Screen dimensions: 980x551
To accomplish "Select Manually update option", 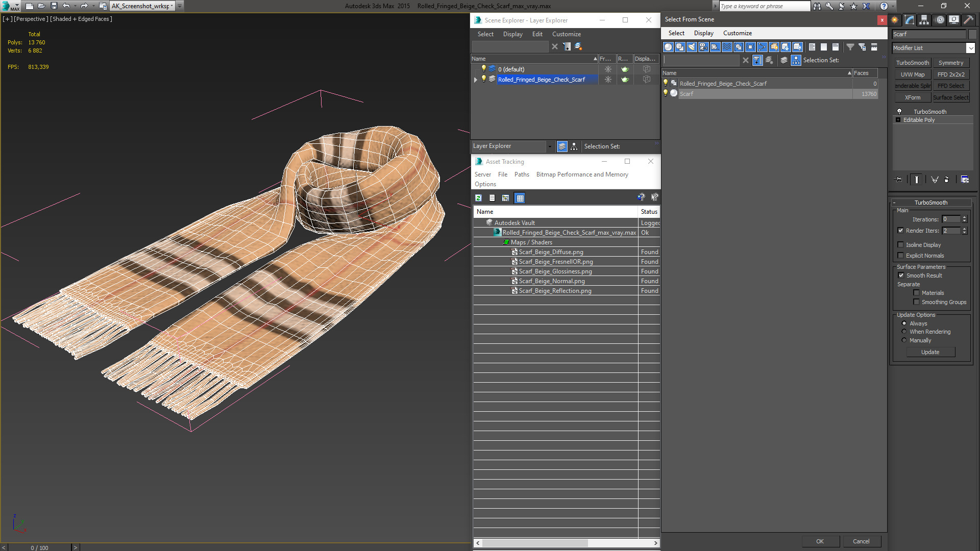I will 904,340.
